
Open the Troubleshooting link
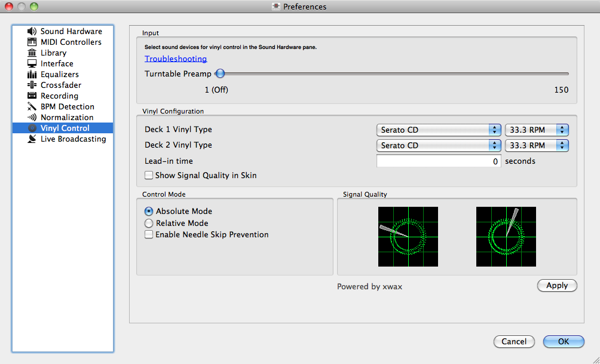176,59
